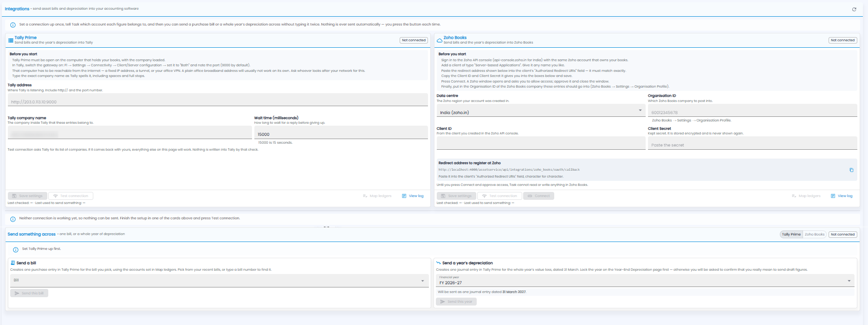Click the Client Secret field 'Paste the secret'
The height and width of the screenshot is (325, 868).
752,143
